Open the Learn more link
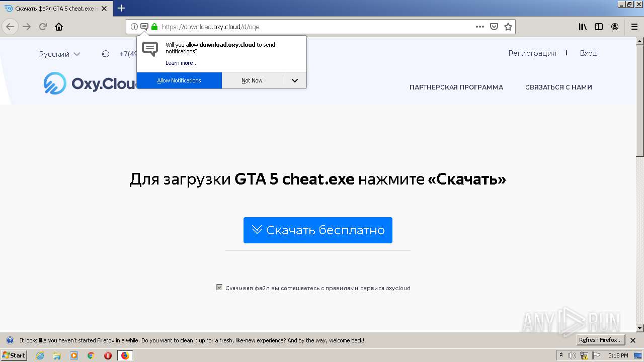This screenshot has width=644, height=362. click(x=181, y=63)
